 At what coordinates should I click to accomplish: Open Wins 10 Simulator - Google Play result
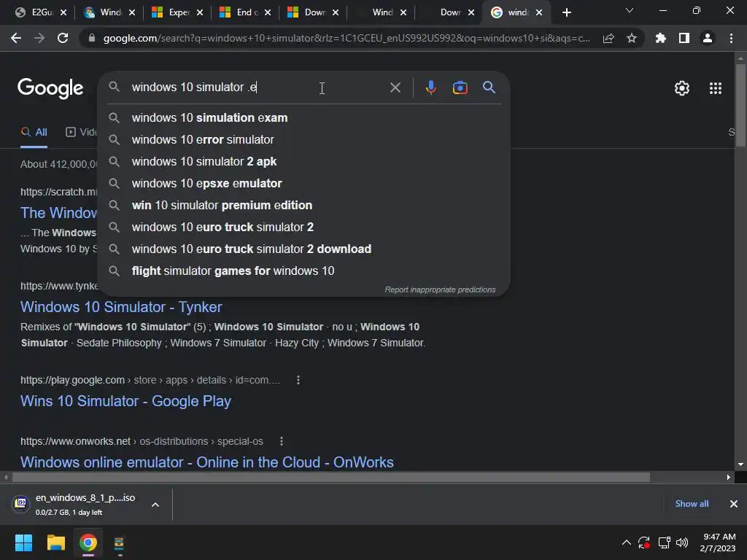pyautogui.click(x=125, y=402)
